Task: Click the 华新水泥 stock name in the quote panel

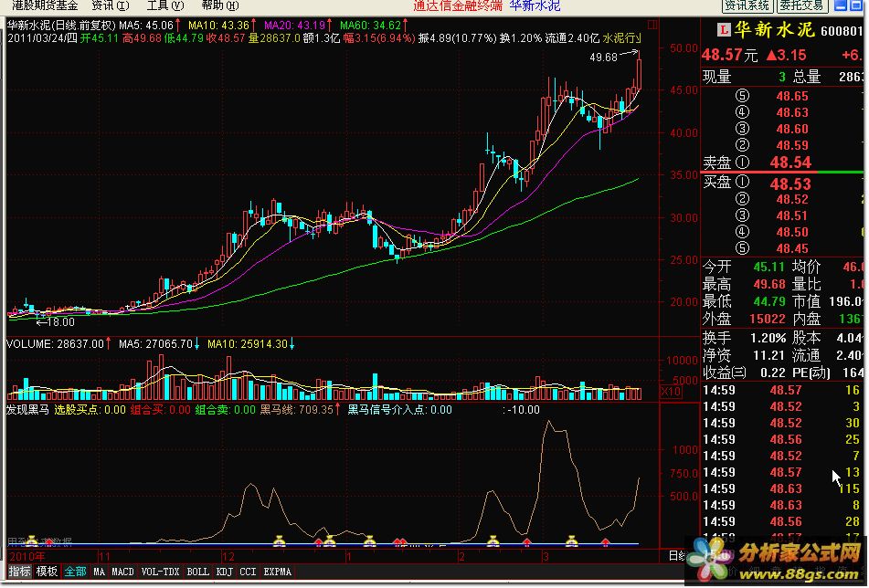Action: click(x=775, y=29)
